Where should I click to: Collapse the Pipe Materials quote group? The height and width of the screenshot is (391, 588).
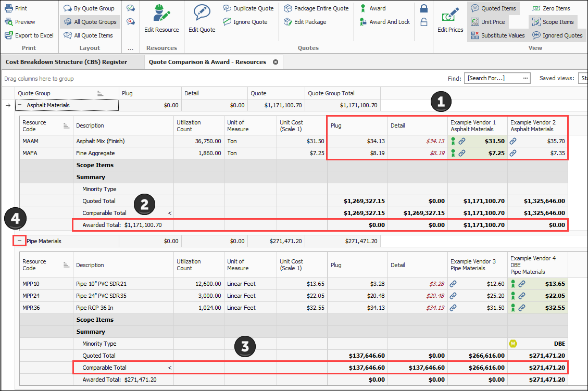pos(19,241)
